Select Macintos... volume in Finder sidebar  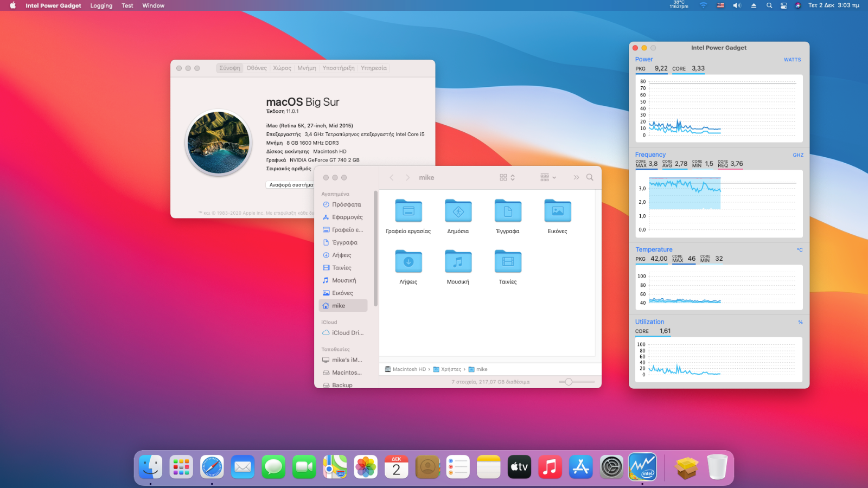(343, 373)
